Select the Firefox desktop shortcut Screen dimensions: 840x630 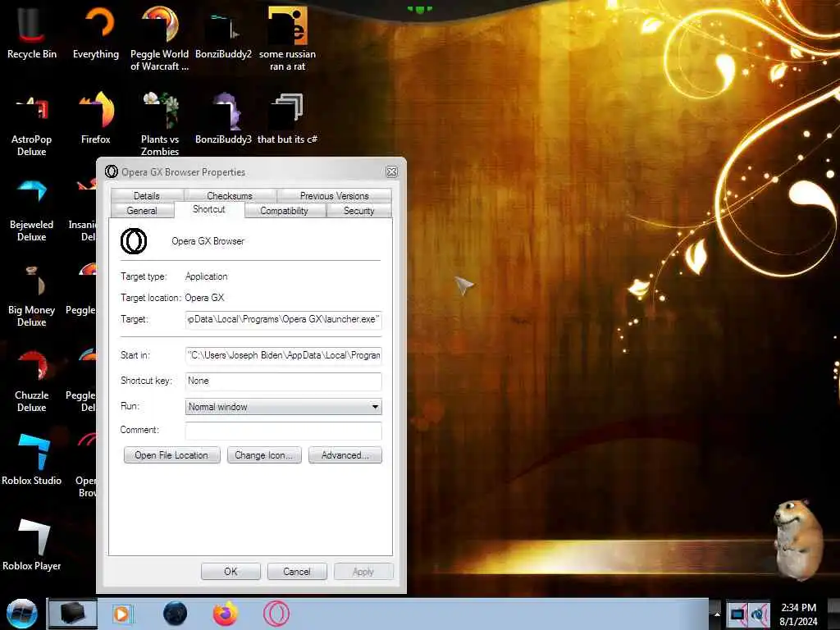tap(96, 119)
